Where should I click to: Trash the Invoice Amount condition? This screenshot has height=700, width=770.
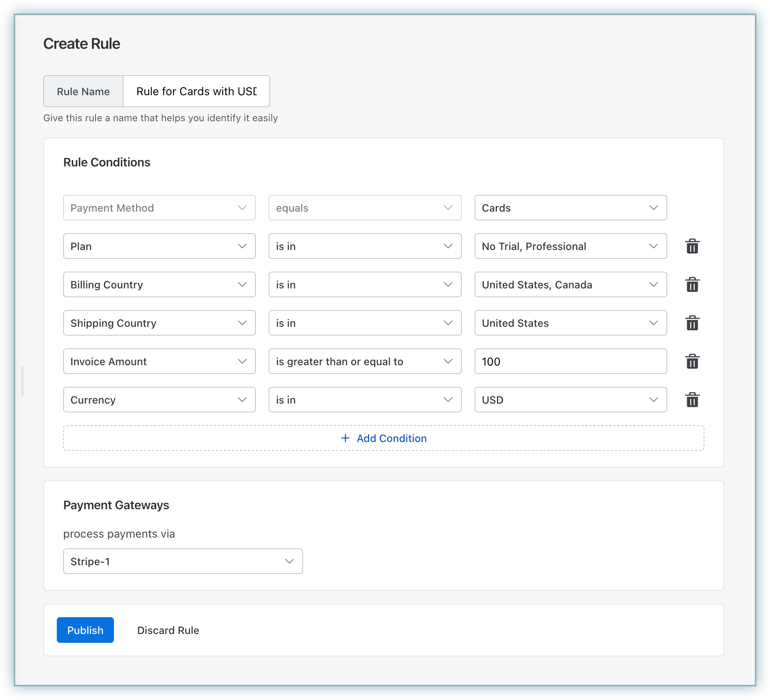pos(692,362)
